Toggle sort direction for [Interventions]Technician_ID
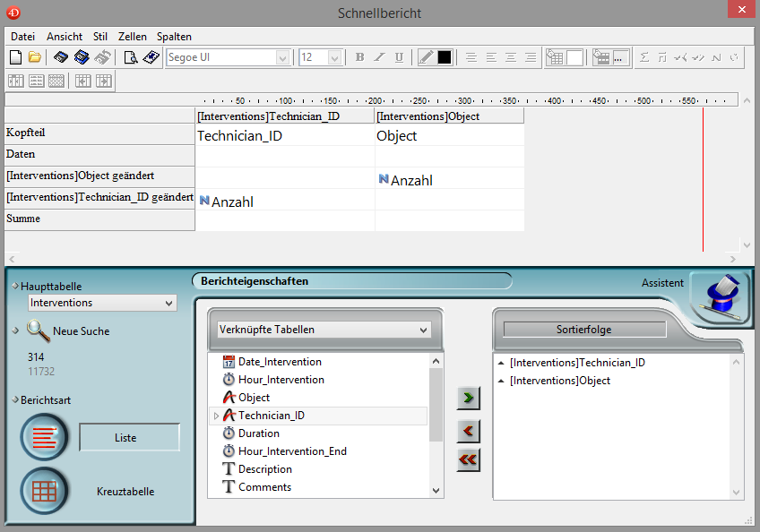760x532 pixels. click(x=499, y=363)
